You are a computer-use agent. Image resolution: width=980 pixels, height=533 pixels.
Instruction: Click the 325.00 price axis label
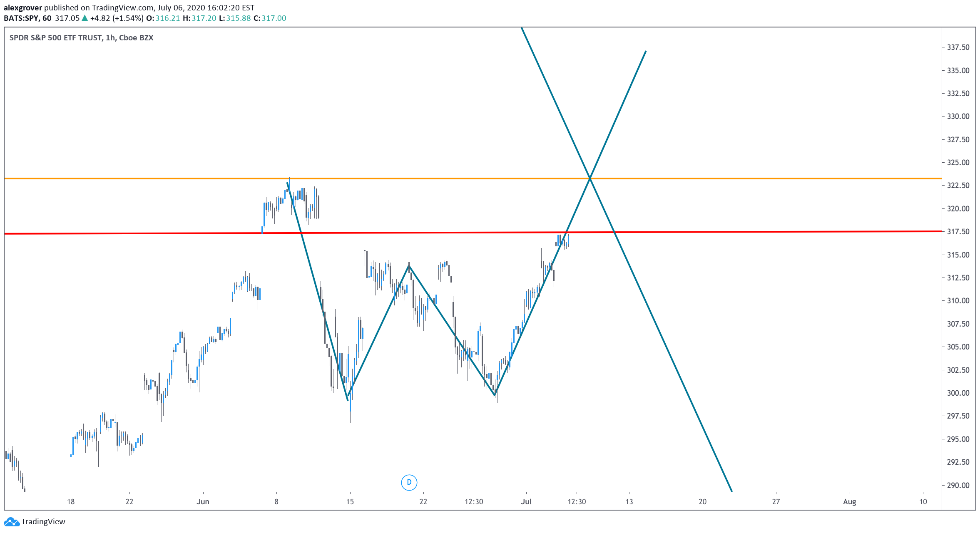point(958,162)
